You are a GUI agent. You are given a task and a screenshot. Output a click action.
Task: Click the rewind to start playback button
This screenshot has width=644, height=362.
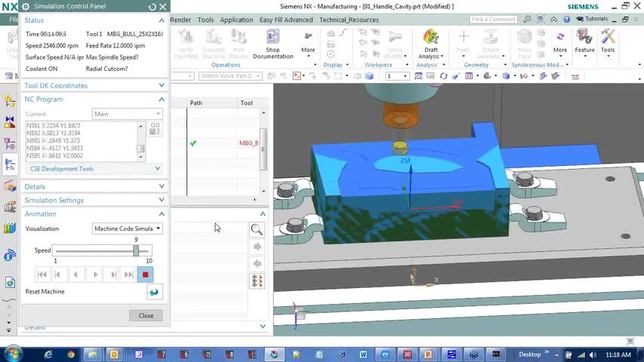[x=42, y=275]
